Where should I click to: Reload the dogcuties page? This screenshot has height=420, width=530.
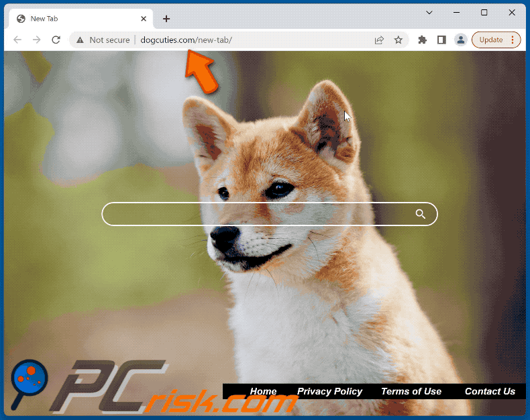(x=56, y=40)
